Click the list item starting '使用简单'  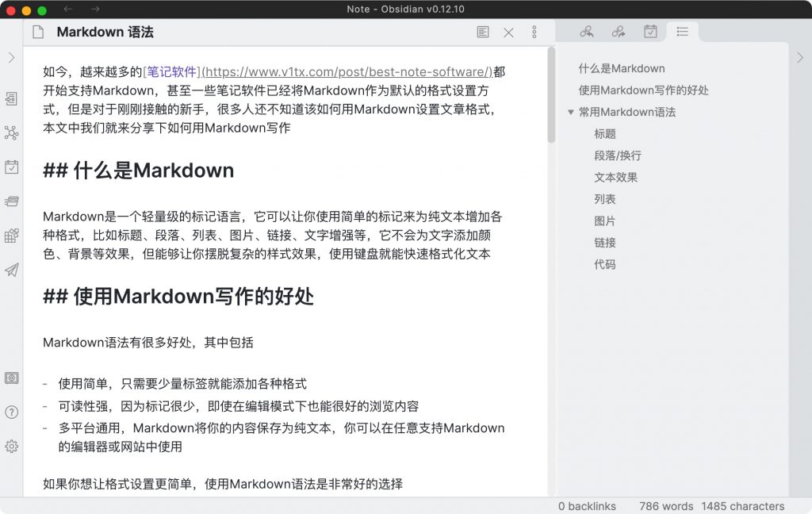(182, 383)
